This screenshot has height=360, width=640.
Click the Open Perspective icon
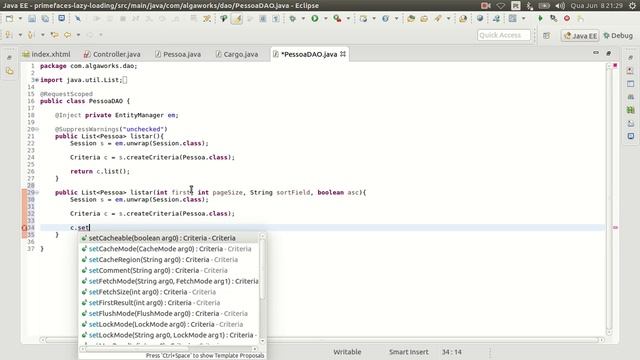pyautogui.click(x=547, y=36)
